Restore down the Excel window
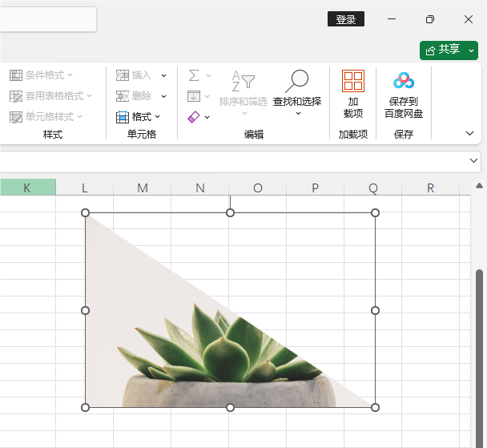Screen dimensions: 487x448 tap(430, 19)
